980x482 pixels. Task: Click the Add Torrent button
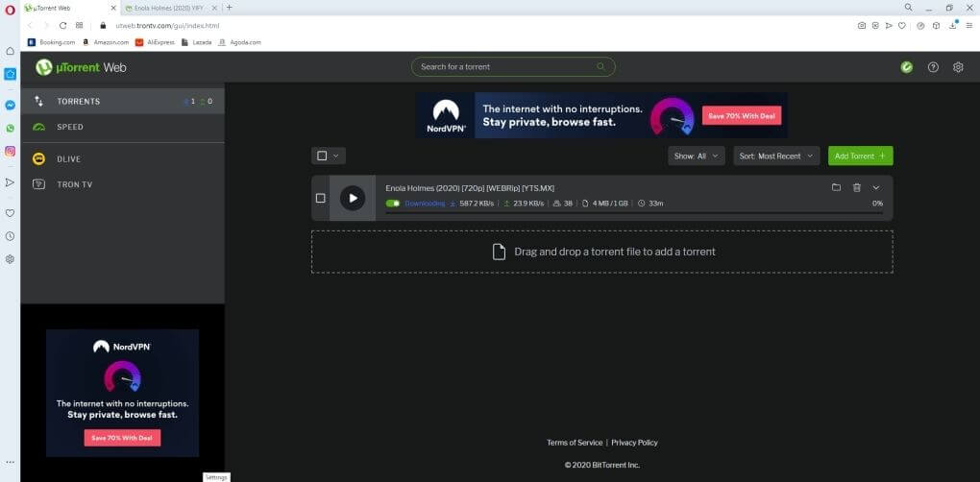click(x=860, y=156)
